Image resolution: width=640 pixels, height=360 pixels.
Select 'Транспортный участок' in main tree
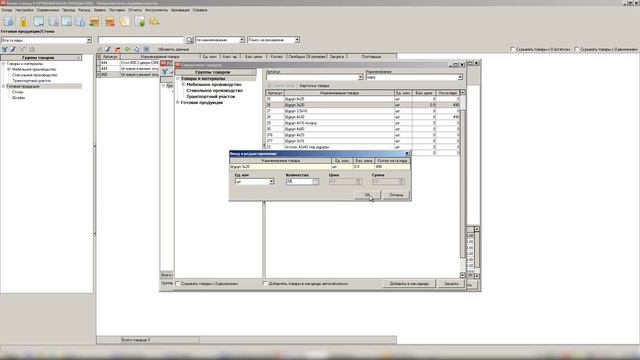[x=31, y=81]
